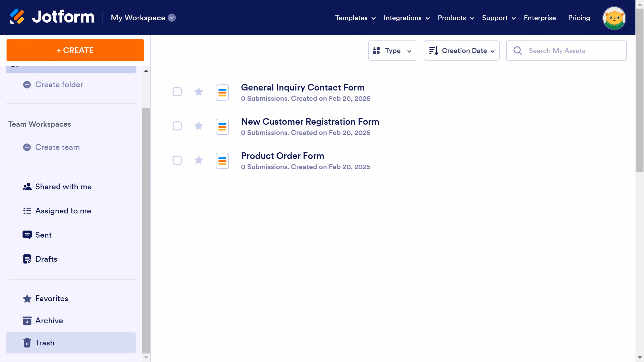Open the Sent section

tap(71, 235)
